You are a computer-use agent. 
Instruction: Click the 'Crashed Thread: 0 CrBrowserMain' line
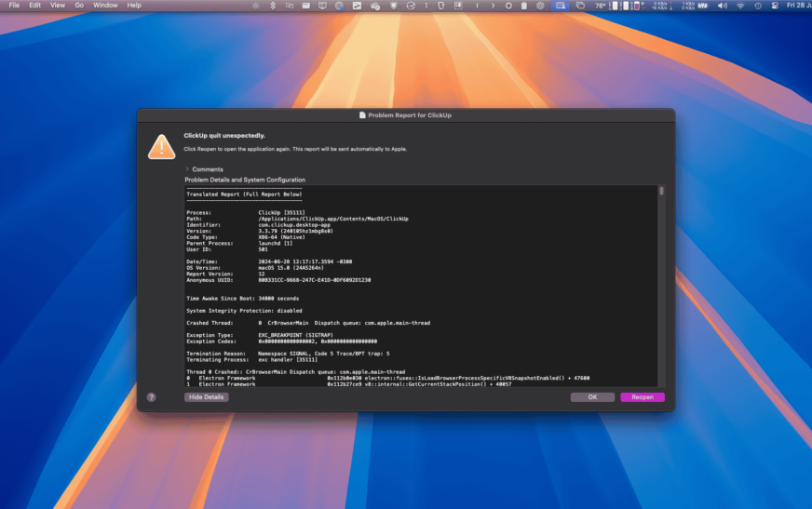(308, 323)
